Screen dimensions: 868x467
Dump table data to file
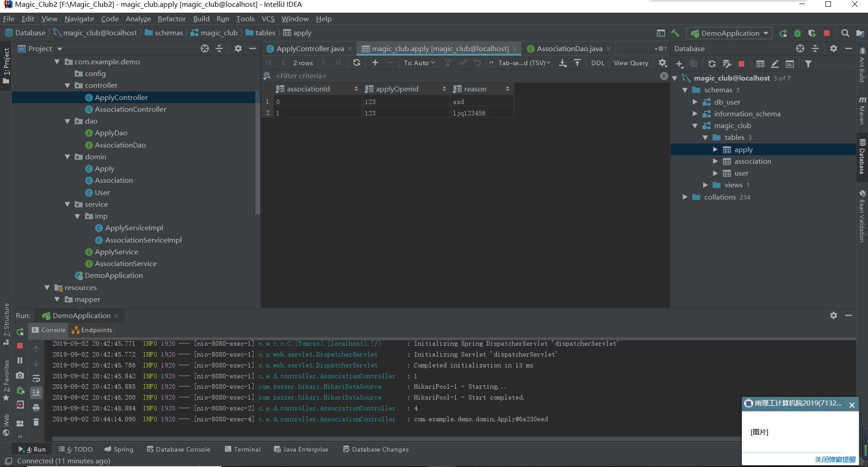(562, 63)
